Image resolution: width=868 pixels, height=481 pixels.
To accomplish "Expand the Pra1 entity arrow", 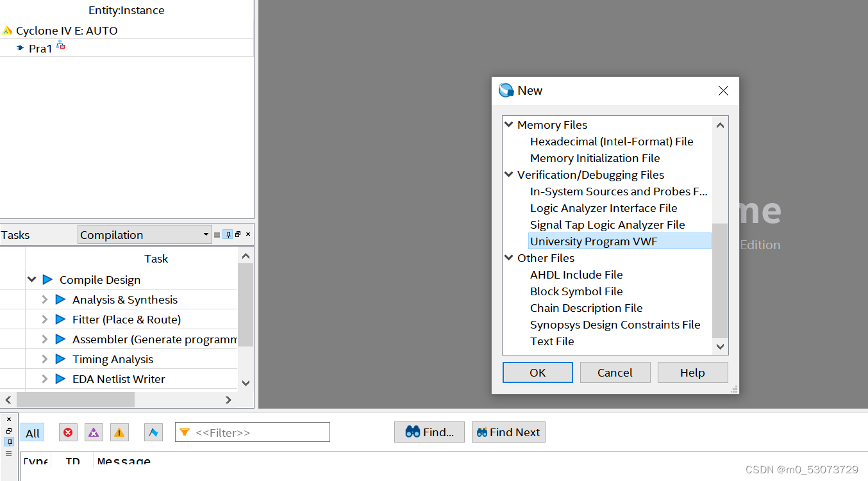I will tap(20, 48).
